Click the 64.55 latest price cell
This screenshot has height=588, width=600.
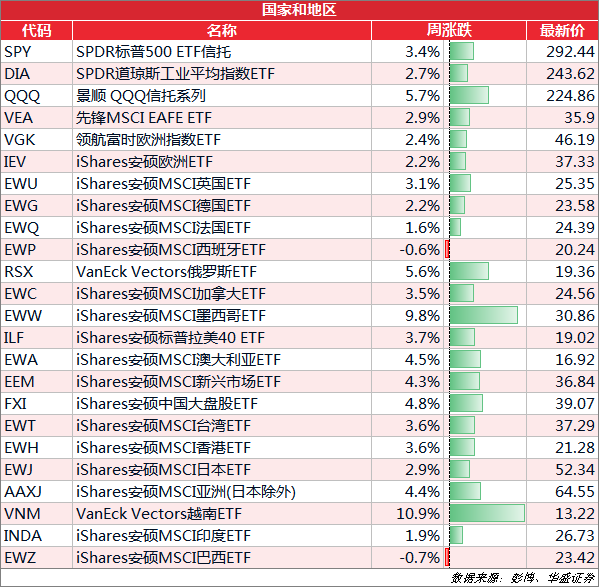pyautogui.click(x=562, y=492)
